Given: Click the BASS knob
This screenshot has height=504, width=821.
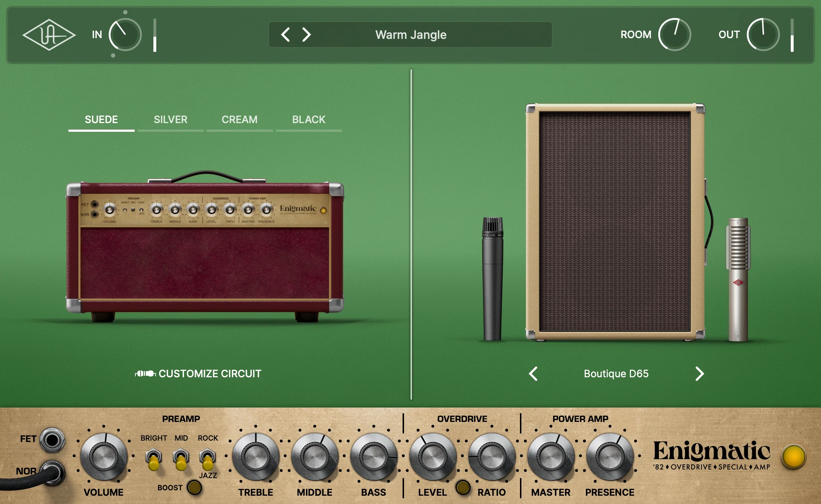Looking at the screenshot, I should (374, 456).
